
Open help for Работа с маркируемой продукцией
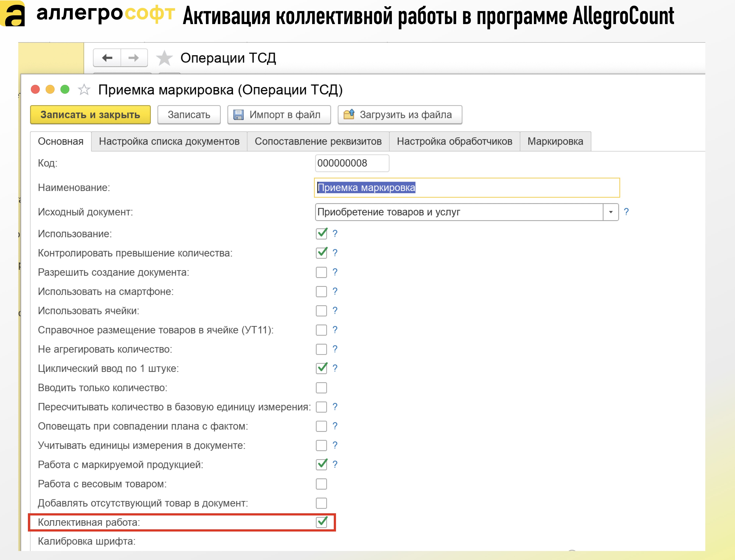pyautogui.click(x=335, y=464)
